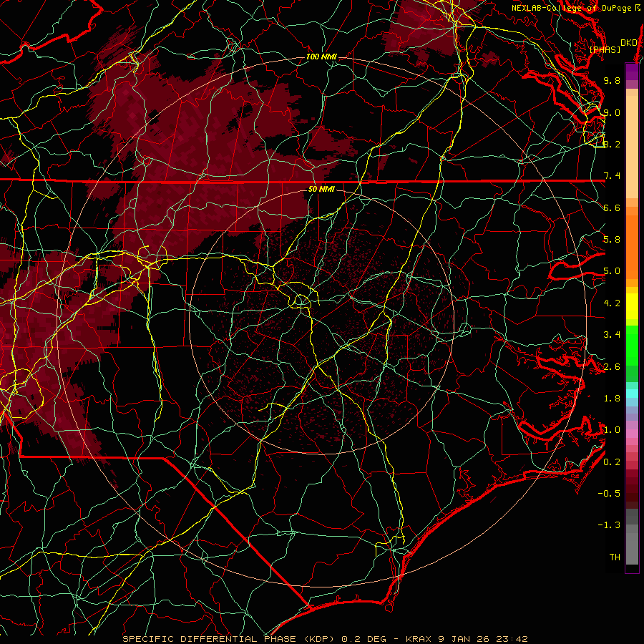Click the TH threshold label on the scale
Viewport: 644px width, 644px height.
coord(615,557)
